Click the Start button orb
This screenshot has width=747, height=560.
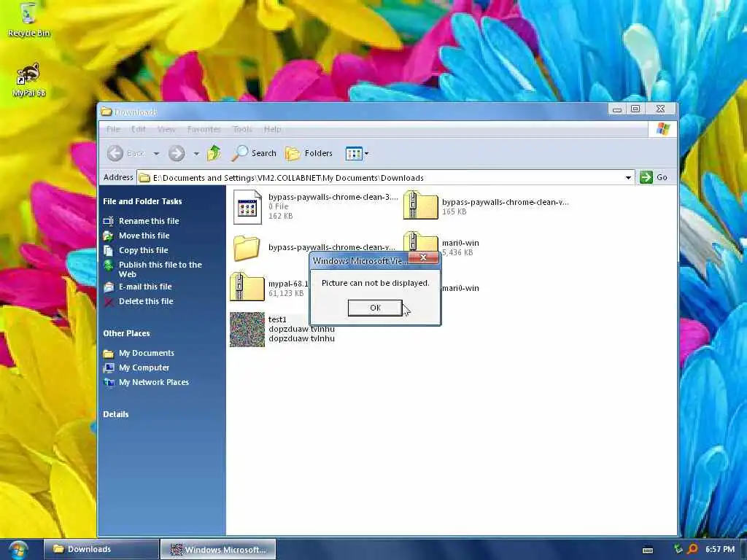click(18, 550)
